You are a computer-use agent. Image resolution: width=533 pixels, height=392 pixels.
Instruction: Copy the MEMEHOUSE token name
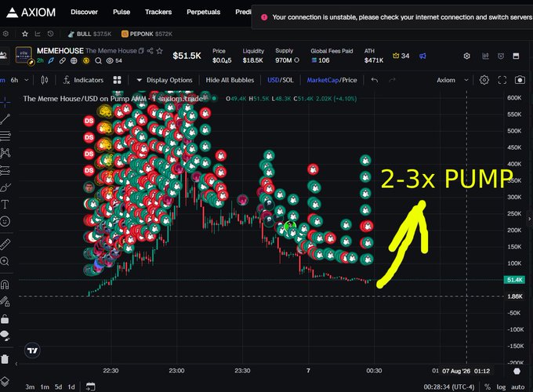(x=141, y=51)
